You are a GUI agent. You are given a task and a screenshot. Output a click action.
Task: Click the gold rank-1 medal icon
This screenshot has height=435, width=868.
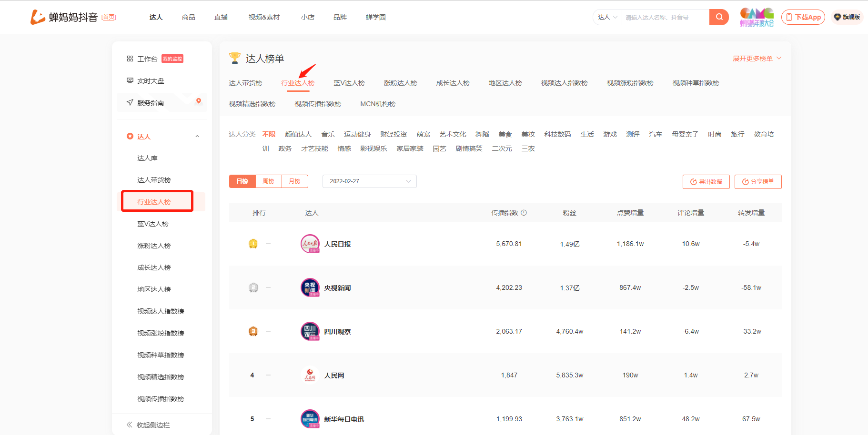[253, 244]
